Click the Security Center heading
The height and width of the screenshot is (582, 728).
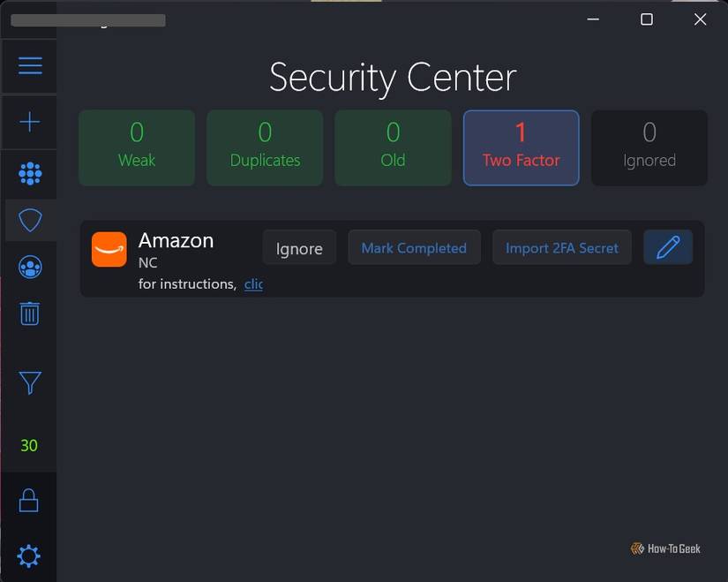(x=393, y=78)
